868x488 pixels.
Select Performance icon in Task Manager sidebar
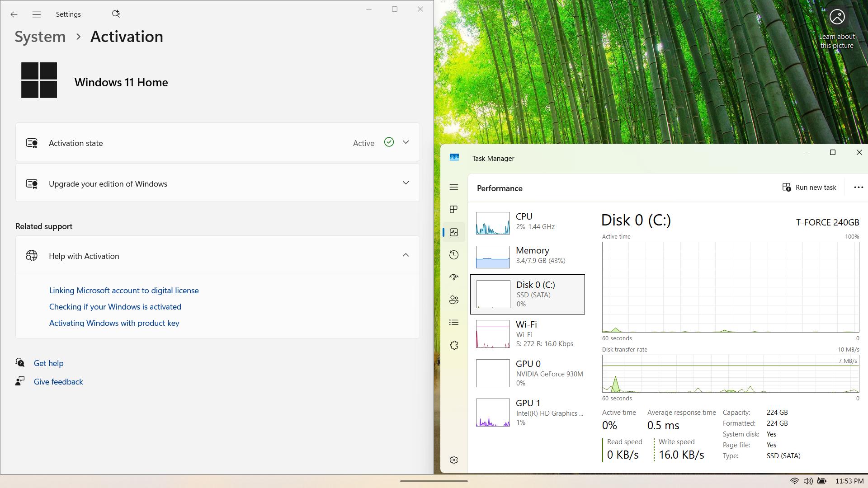click(x=454, y=232)
